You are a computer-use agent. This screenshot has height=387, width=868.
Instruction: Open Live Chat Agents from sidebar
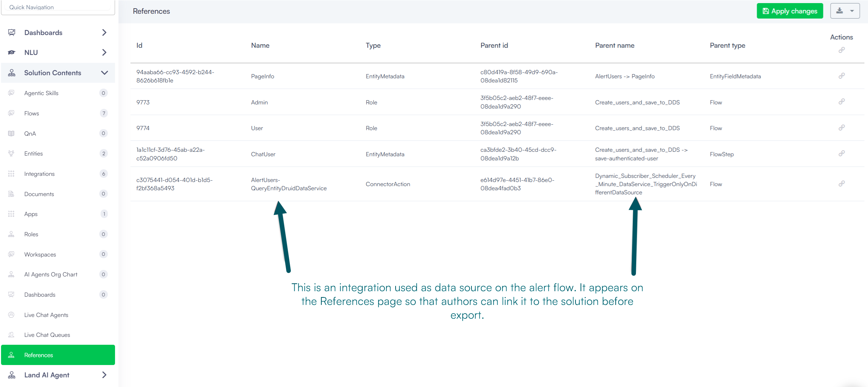coord(58,315)
